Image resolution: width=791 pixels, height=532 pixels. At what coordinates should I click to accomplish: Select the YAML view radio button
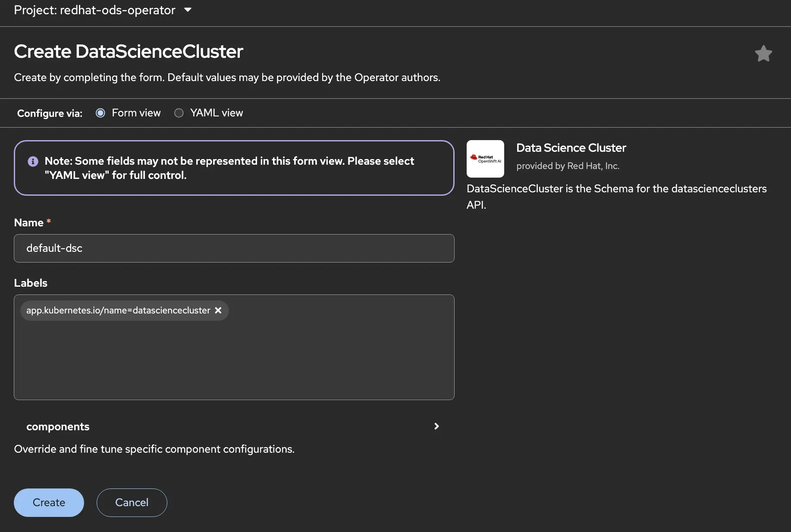coord(179,113)
